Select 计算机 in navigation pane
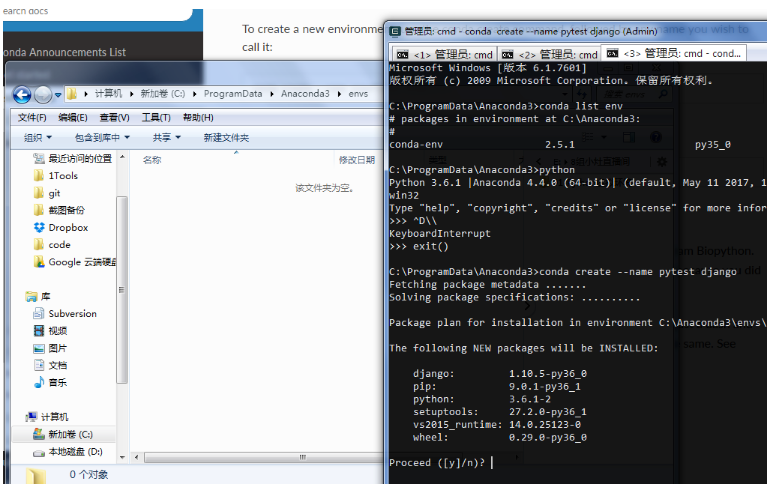Image resolution: width=769 pixels, height=485 pixels. pyautogui.click(x=54, y=417)
